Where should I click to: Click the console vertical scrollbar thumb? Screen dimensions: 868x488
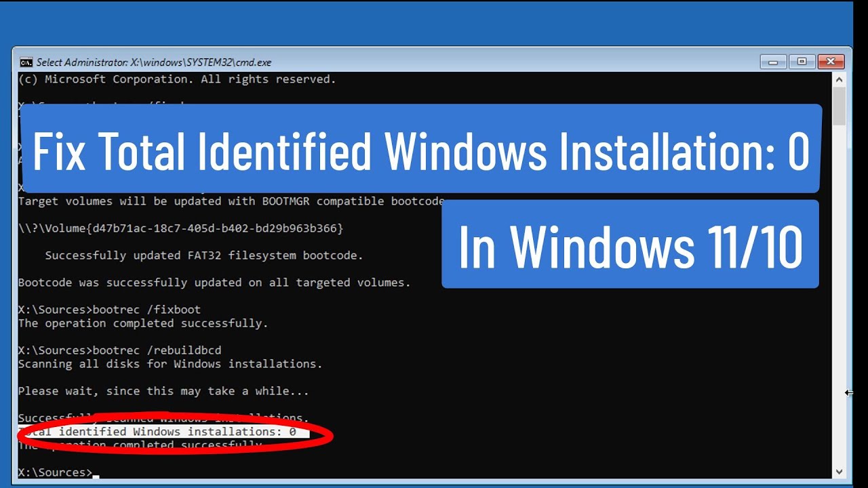click(839, 106)
